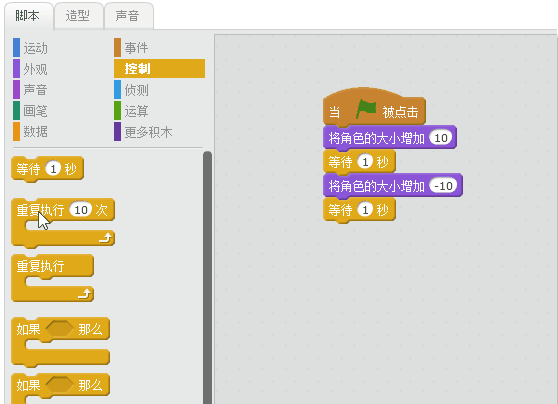558x404 pixels.
Task: Edit seconds in first script 等待 block
Action: (365, 162)
